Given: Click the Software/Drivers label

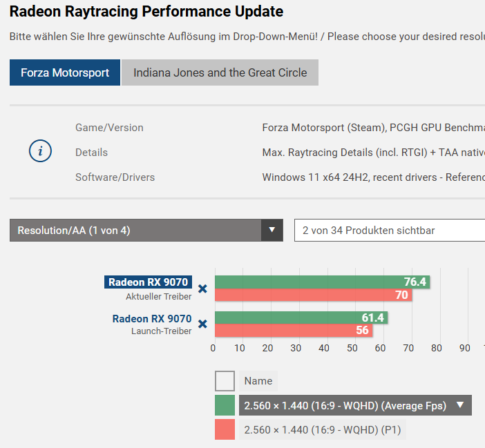Looking at the screenshot, I should 115,177.
